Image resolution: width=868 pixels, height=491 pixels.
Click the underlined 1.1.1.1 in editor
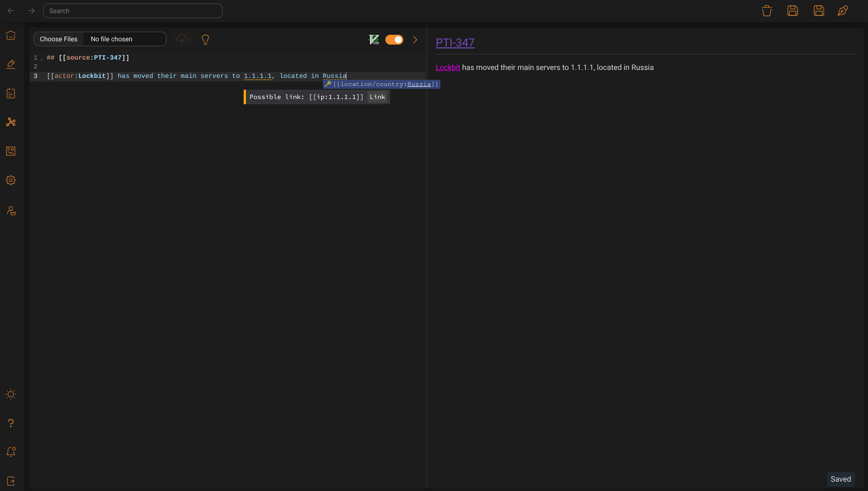pos(258,76)
